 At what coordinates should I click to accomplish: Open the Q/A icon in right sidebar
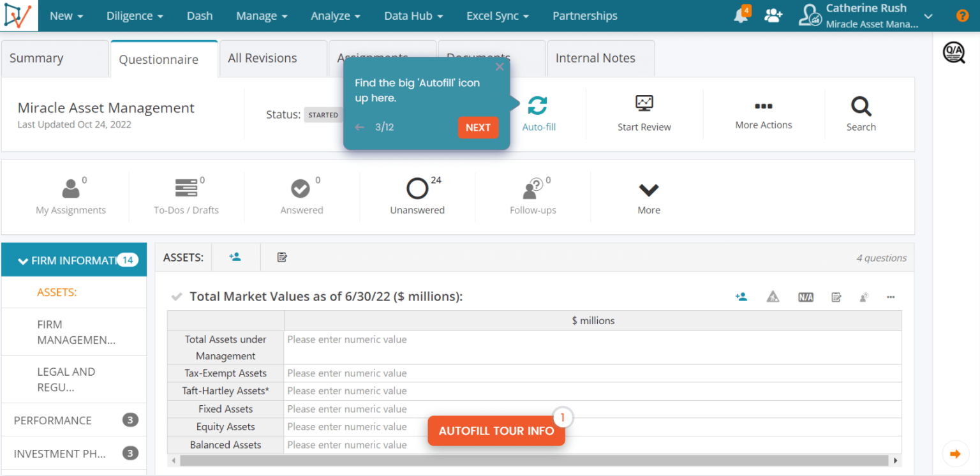(x=954, y=52)
